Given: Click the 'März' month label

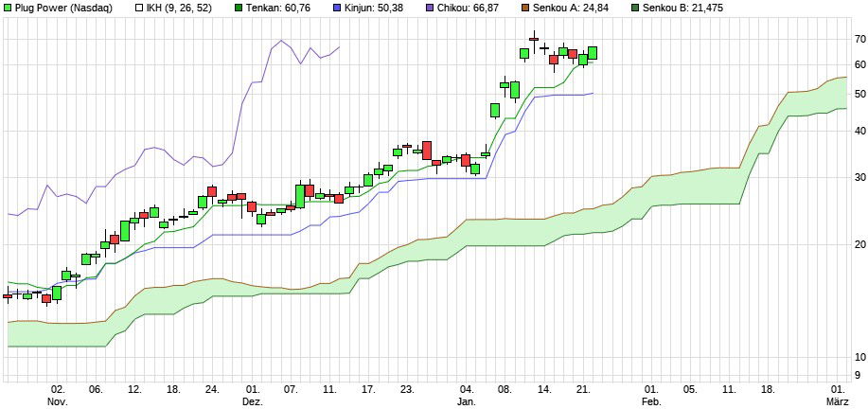Looking at the screenshot, I should (x=839, y=401).
